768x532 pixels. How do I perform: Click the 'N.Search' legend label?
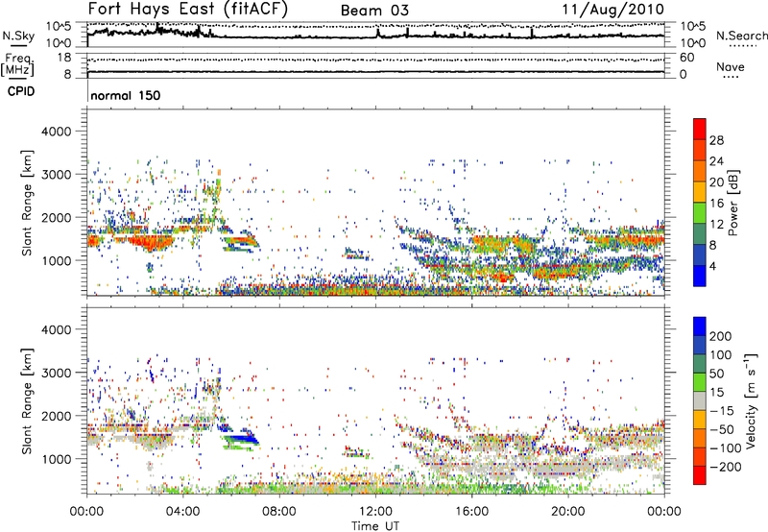741,36
